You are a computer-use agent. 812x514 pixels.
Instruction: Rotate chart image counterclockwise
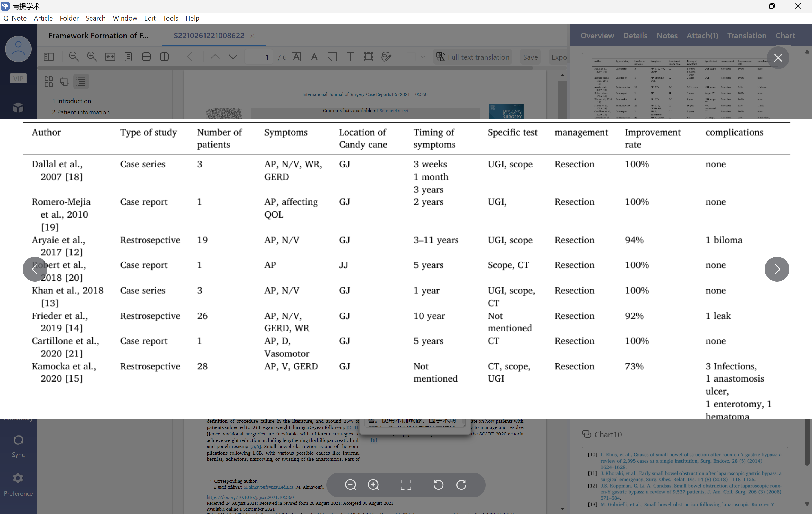click(438, 485)
